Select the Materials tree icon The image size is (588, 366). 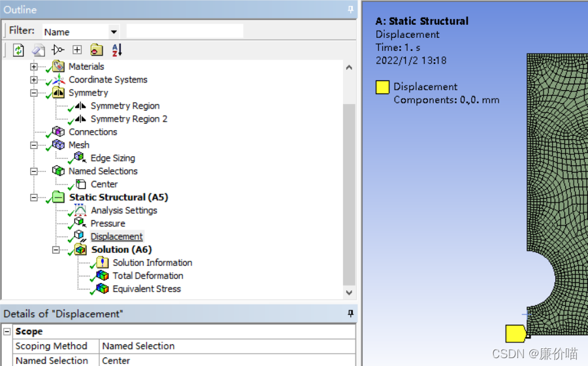click(x=59, y=67)
